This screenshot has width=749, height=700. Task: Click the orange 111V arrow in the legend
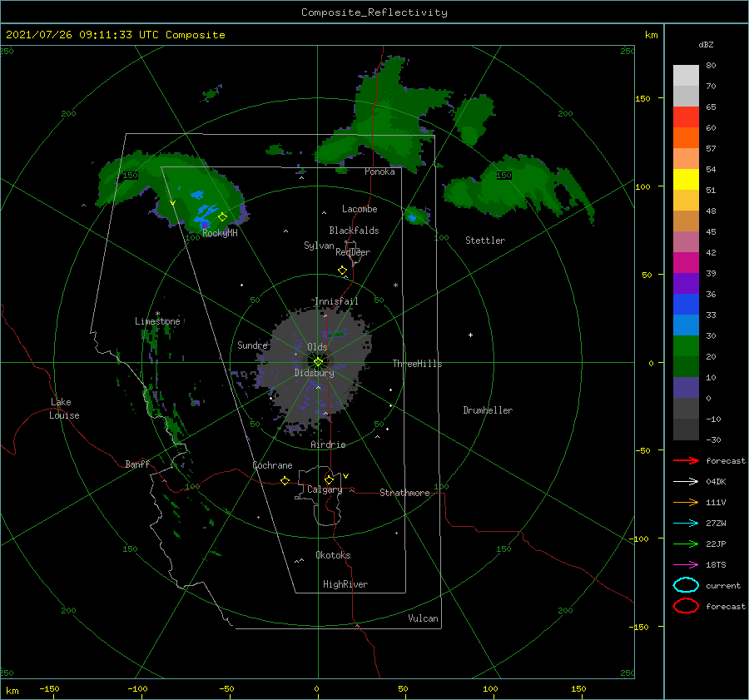pyautogui.click(x=686, y=502)
